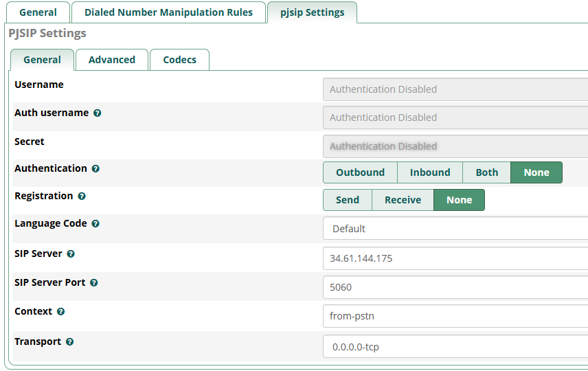This screenshot has height=371, width=588.
Task: Click the help icon beside SIP Server
Action: point(71,254)
